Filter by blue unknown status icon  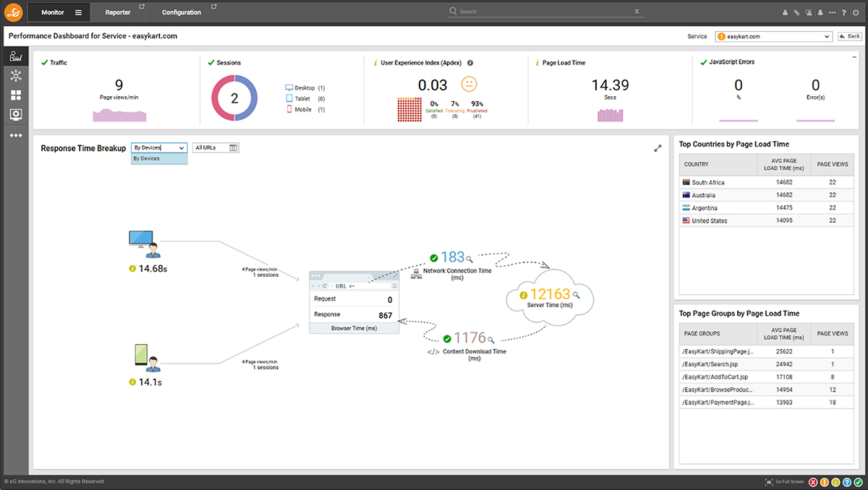click(847, 482)
